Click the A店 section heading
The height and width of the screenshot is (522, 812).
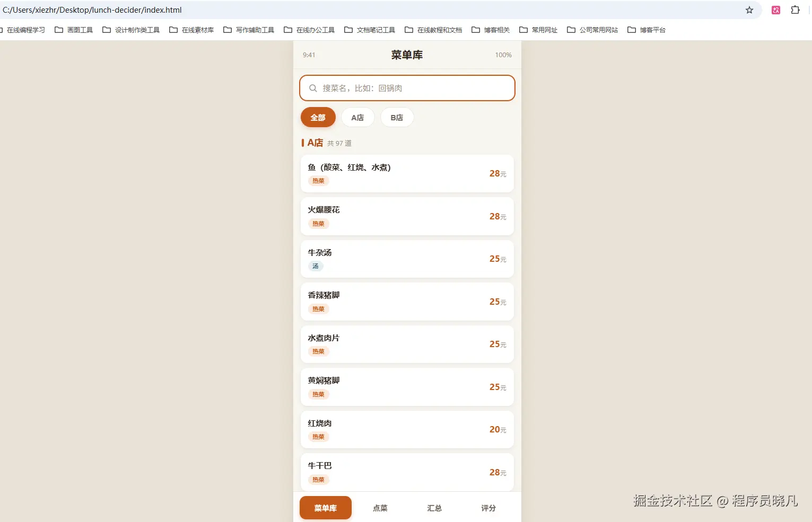pos(315,143)
